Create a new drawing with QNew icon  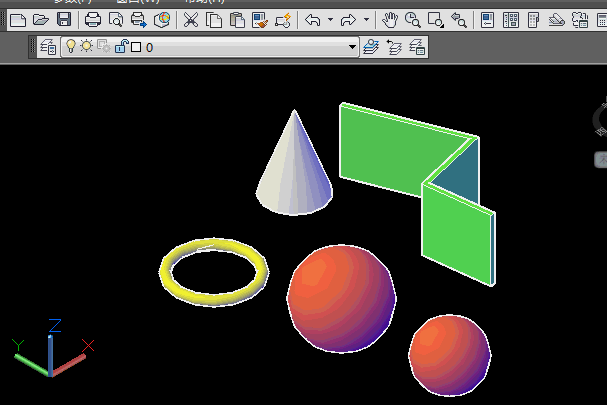point(18,20)
